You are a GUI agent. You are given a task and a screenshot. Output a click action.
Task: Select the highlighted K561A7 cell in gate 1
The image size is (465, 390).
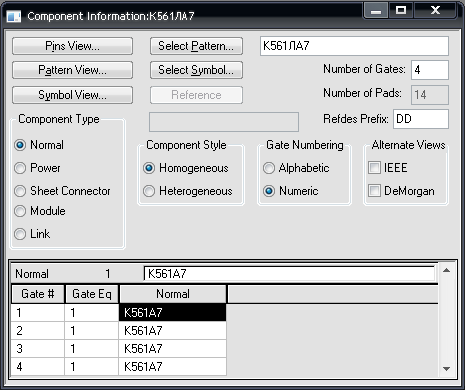coord(173,313)
